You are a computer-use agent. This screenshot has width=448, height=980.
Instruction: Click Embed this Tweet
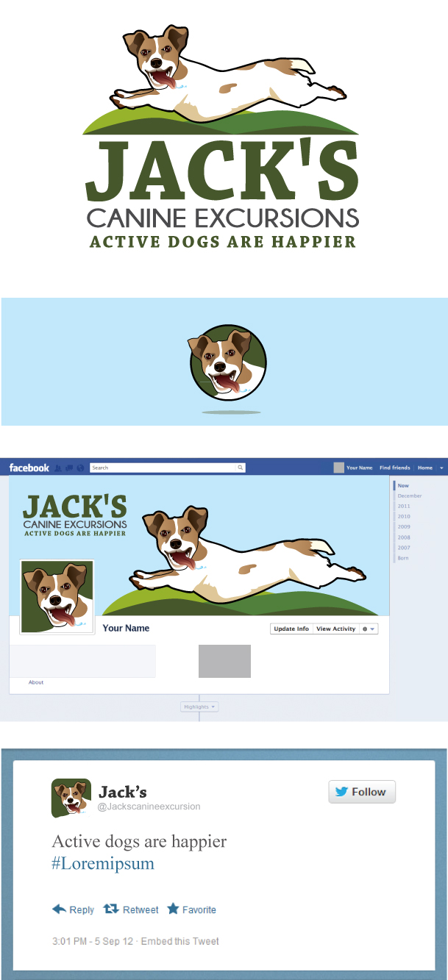pyautogui.click(x=180, y=941)
